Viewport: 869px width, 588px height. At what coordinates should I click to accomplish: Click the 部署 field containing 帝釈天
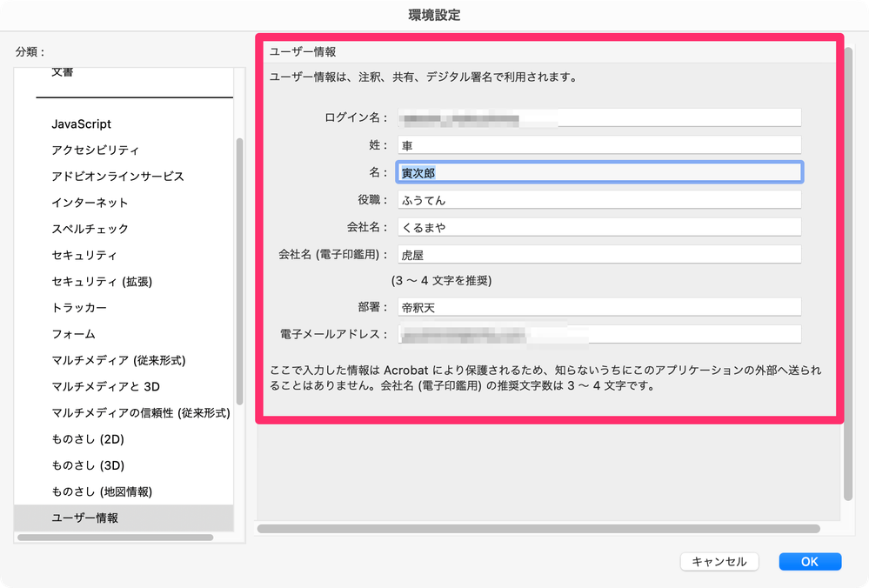[x=599, y=307]
